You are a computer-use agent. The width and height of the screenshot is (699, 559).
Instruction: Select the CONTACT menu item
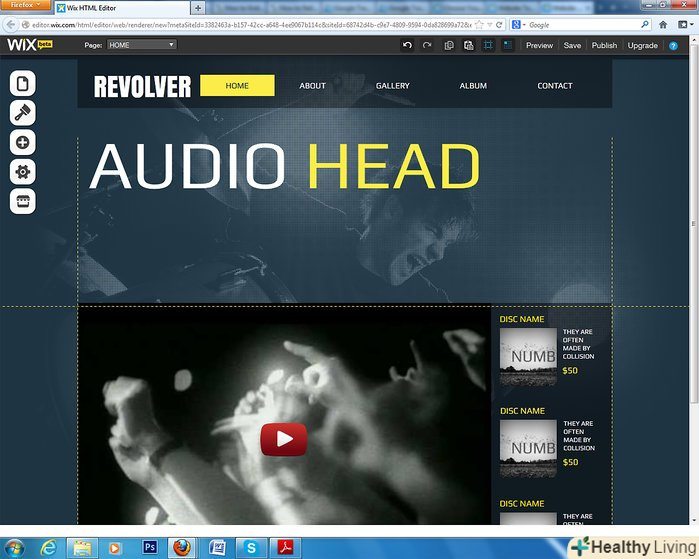[555, 86]
